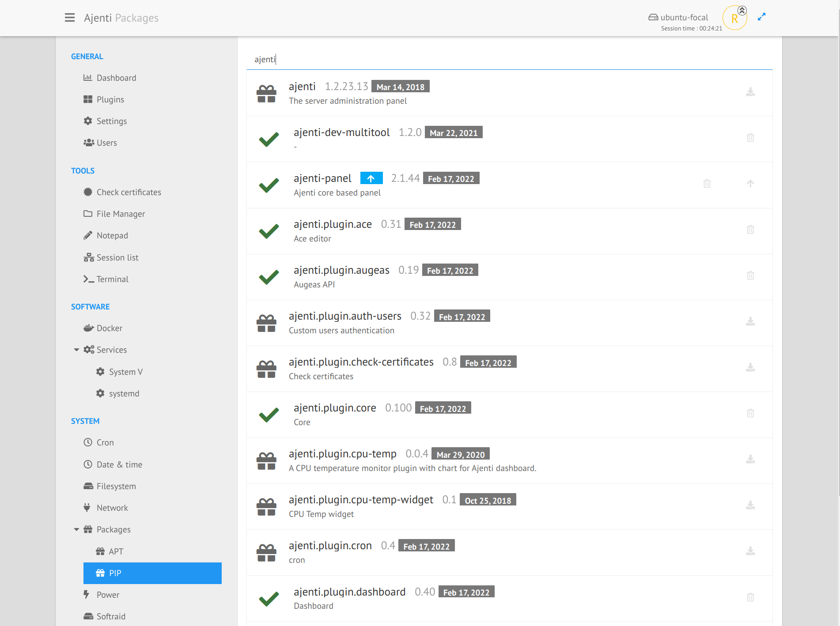Click the blue upgrade badge beside ajenti-panel
This screenshot has height=626, width=840.
(371, 178)
